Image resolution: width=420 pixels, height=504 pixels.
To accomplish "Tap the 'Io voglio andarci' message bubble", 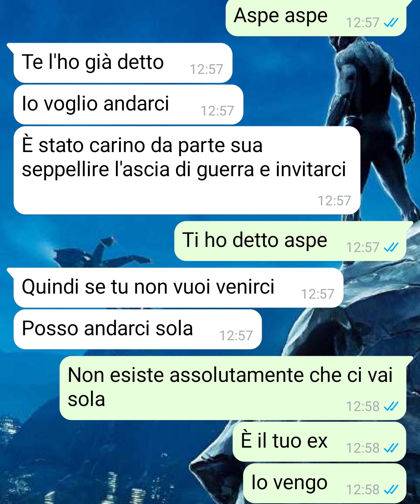I will click(x=128, y=105).
